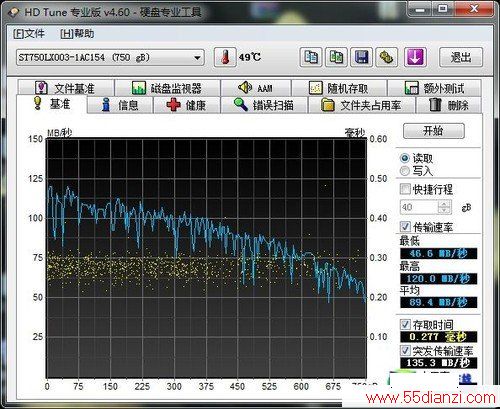Click the short stroke size spinner arrows

(445, 207)
